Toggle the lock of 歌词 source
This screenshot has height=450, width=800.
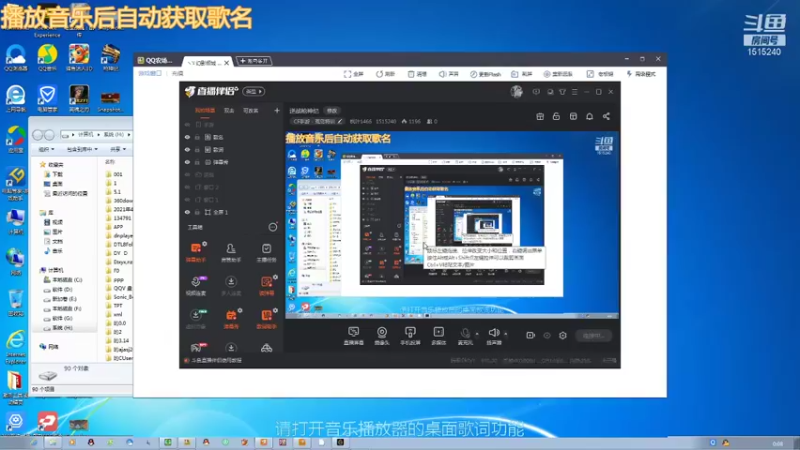pyautogui.click(x=197, y=149)
